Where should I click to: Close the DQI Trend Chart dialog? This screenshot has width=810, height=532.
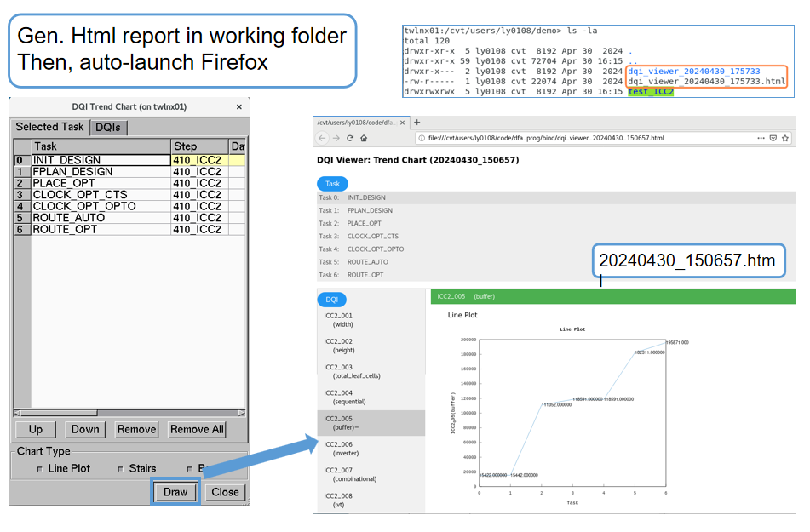(x=239, y=107)
